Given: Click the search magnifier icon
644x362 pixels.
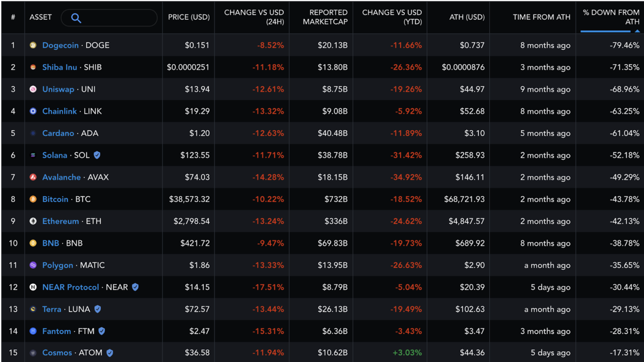Looking at the screenshot, I should (76, 18).
